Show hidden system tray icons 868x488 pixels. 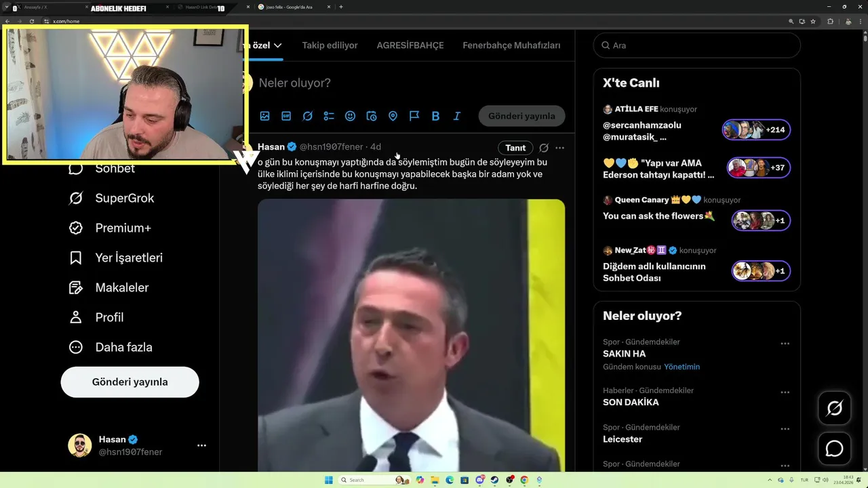(x=770, y=480)
